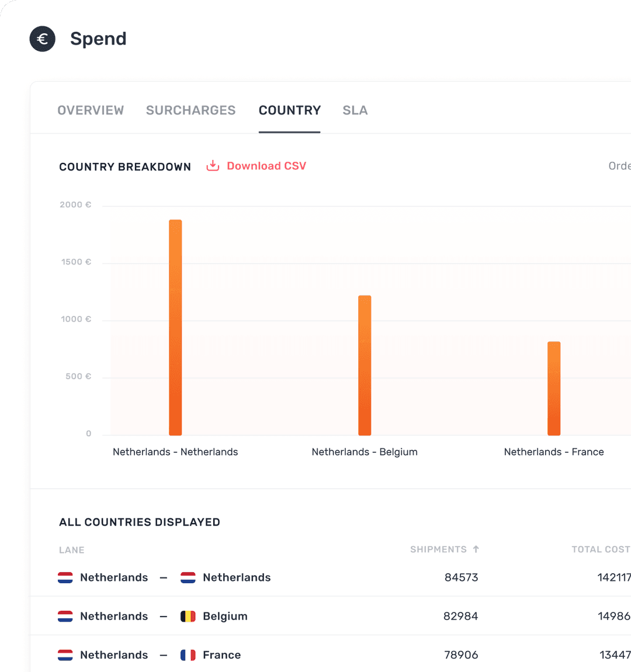The image size is (631, 672).
Task: Click the Download CSV link
Action: click(x=266, y=166)
